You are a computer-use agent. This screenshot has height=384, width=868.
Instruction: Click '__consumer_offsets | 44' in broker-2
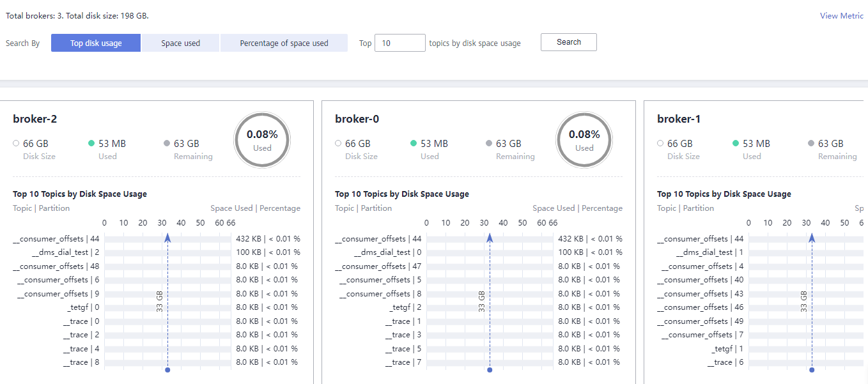pos(56,239)
